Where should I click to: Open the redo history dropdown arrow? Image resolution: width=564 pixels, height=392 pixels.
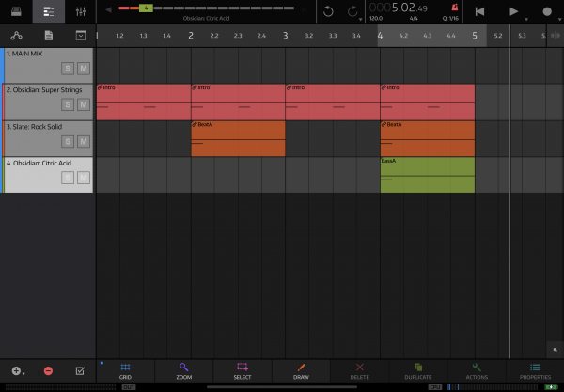pyautogui.click(x=360, y=19)
